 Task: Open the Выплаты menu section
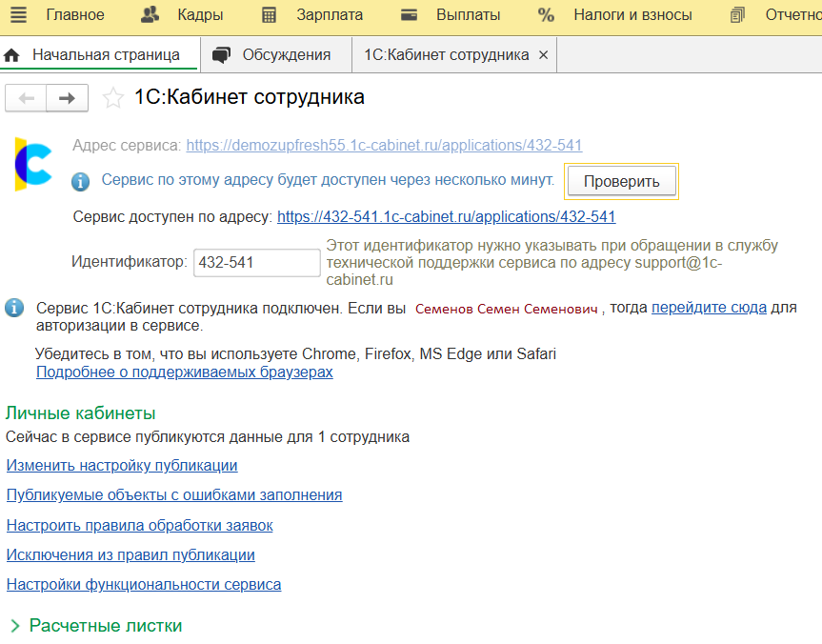click(468, 14)
